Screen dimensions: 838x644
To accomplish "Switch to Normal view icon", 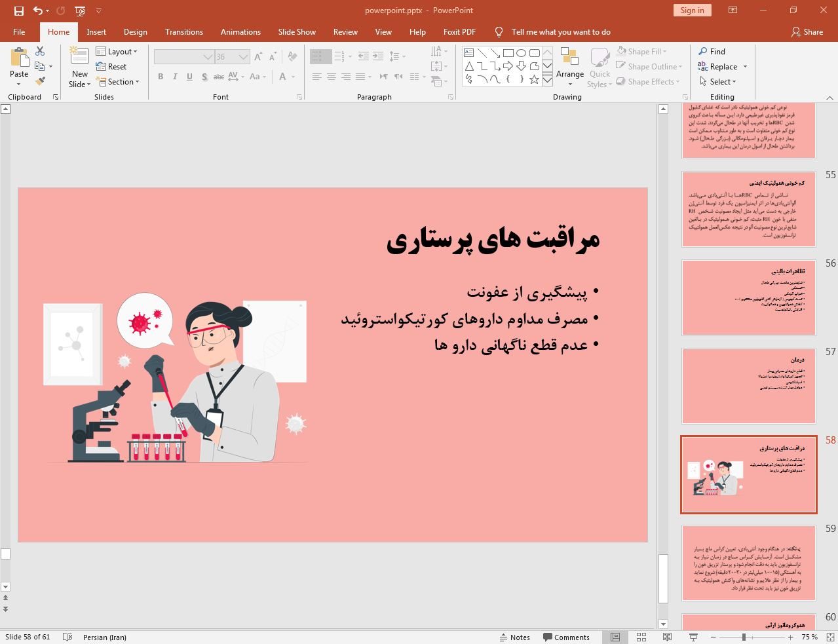I will click(615, 637).
